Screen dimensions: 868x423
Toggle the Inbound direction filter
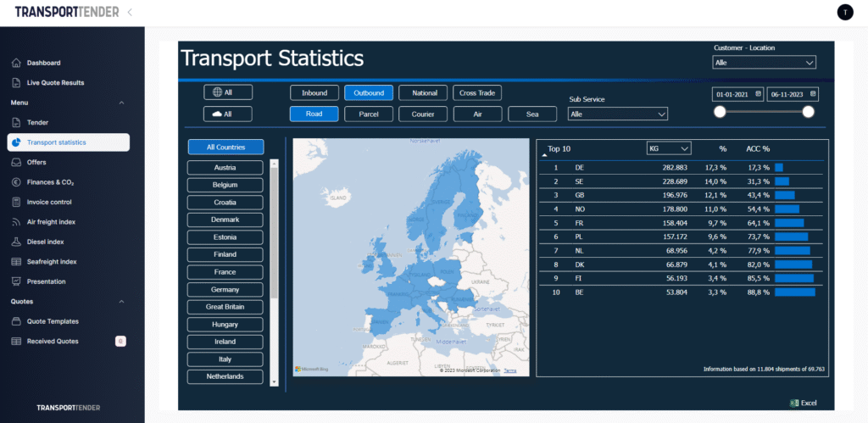tap(314, 93)
